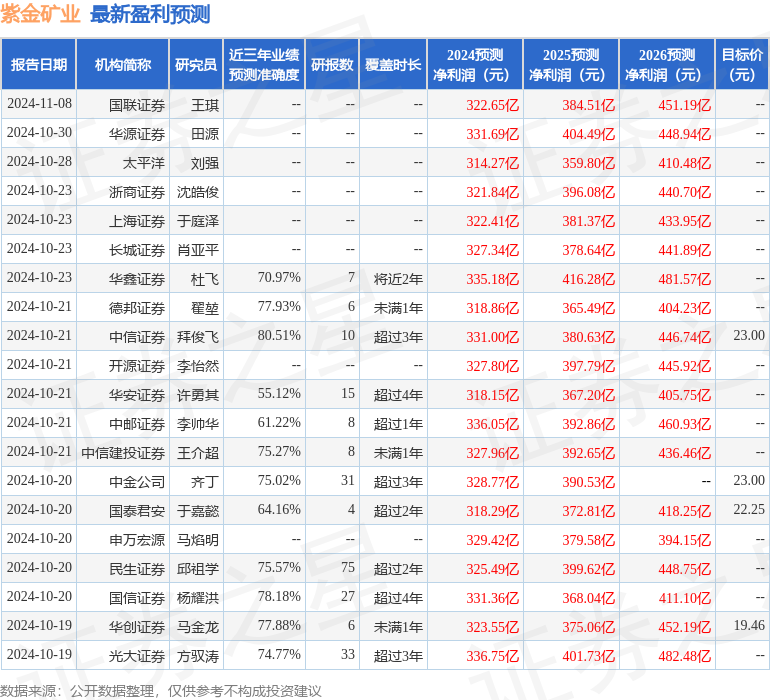
Task: Click the value 336.05亿
Action: tap(493, 424)
